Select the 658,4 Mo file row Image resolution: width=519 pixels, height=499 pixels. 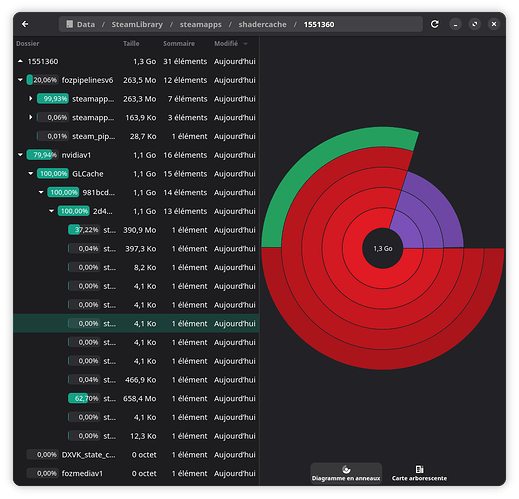click(136, 398)
